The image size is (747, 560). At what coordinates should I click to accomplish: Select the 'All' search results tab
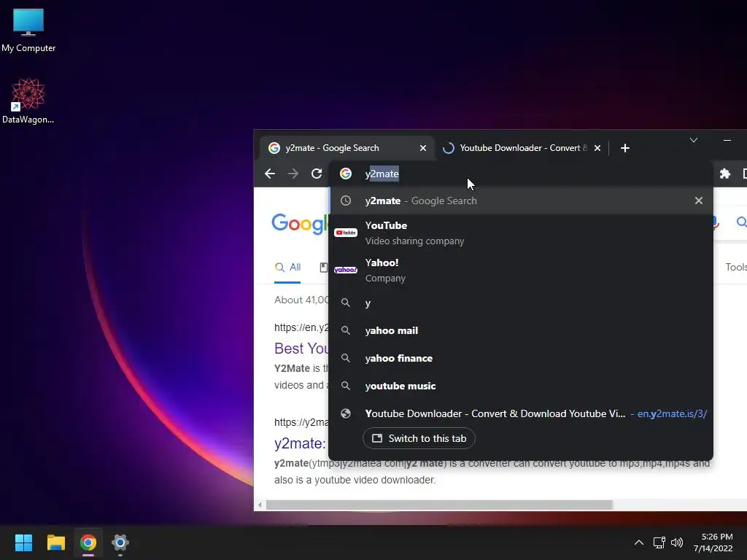click(287, 267)
